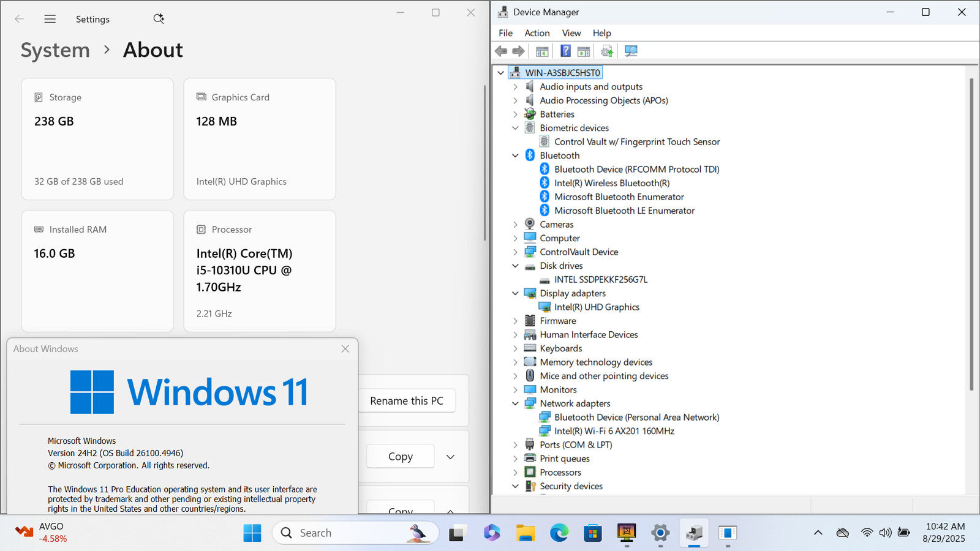Click the taskbar Search box
Screen dimensions: 980x551
[355, 533]
